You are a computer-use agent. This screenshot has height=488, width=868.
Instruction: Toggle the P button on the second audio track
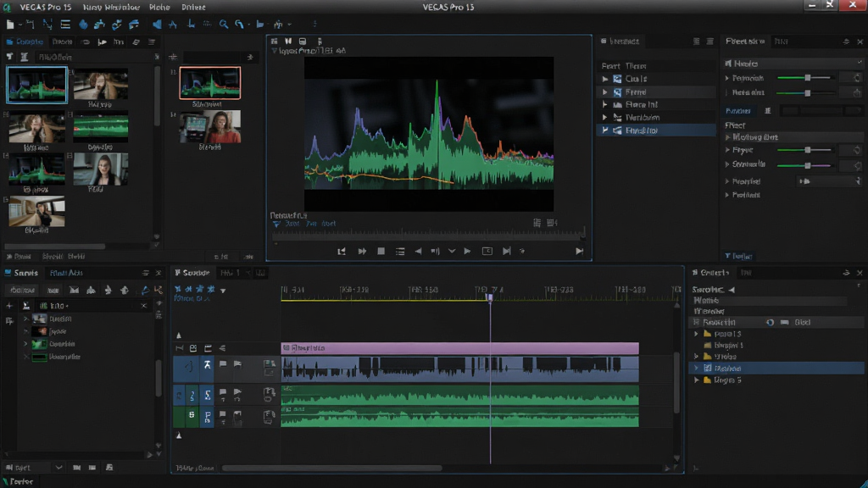(x=207, y=416)
